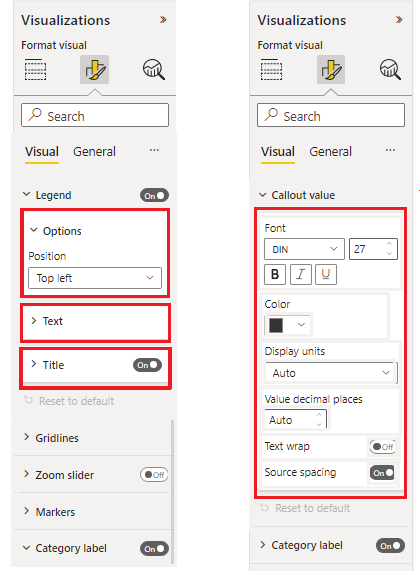420x574 pixels.
Task: Collapse the right Visualizations pane with double-arrow
Action: pos(399,20)
